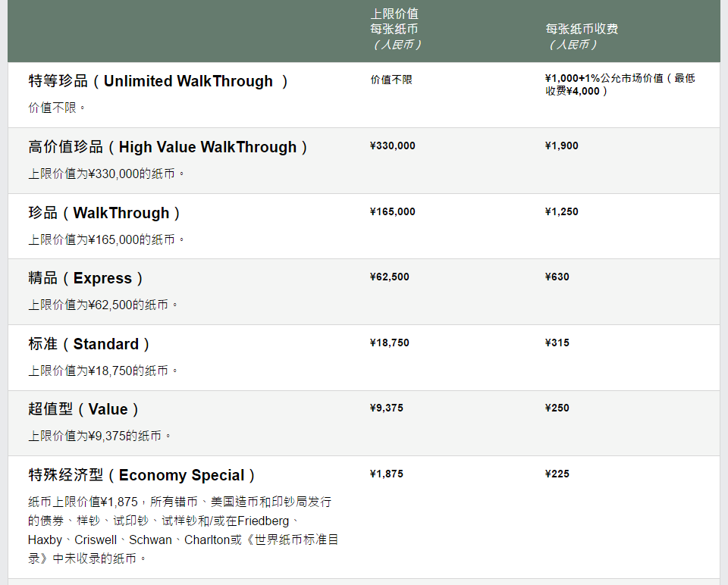
Task: Click the ¥225 Economy Special fee
Action: (557, 474)
